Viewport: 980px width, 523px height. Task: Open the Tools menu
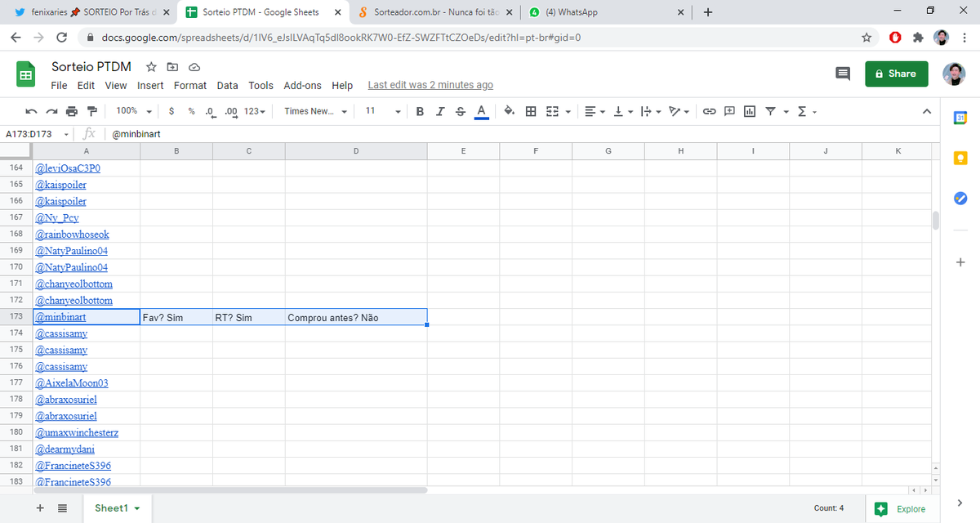click(x=261, y=85)
